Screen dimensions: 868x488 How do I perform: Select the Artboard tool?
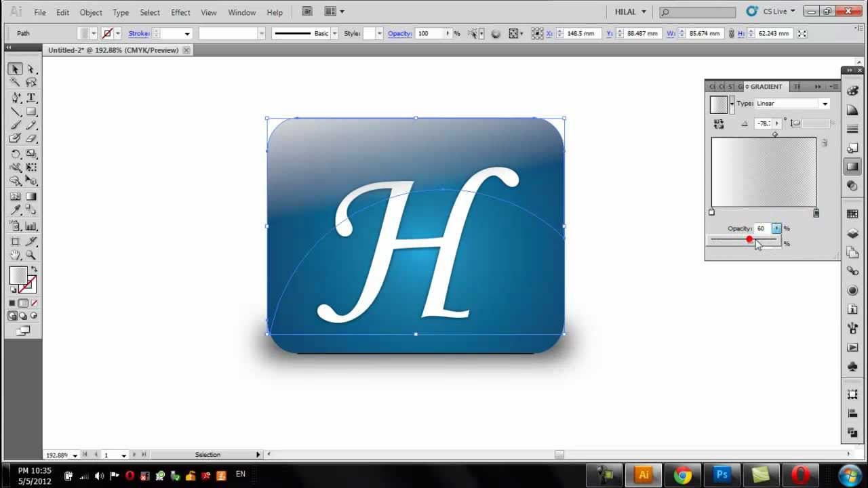(x=16, y=241)
